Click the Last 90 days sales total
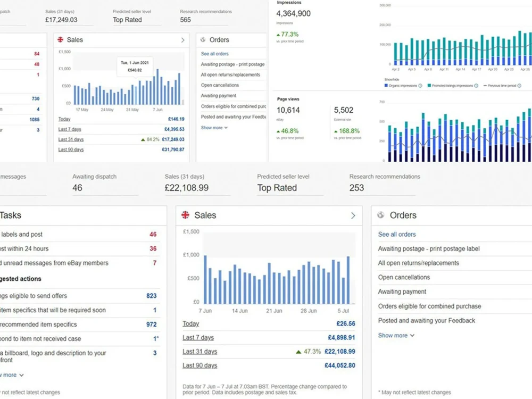The width and height of the screenshot is (532, 399). pos(199,365)
